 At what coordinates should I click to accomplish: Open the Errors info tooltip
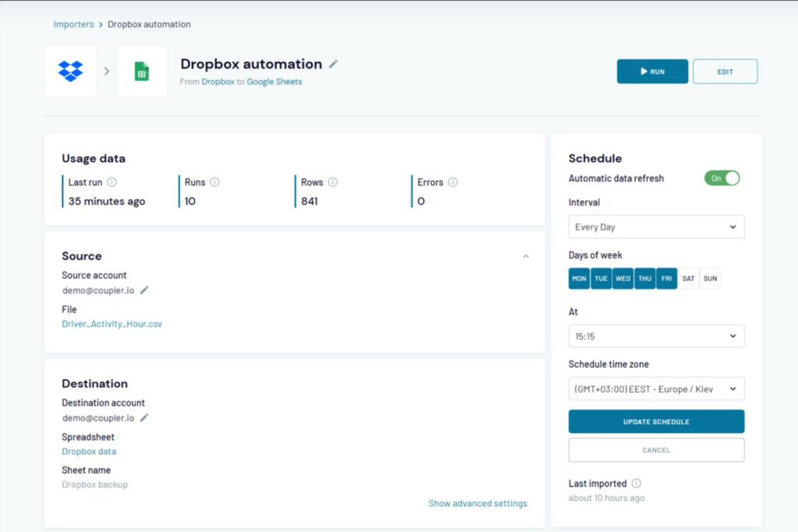(453, 182)
